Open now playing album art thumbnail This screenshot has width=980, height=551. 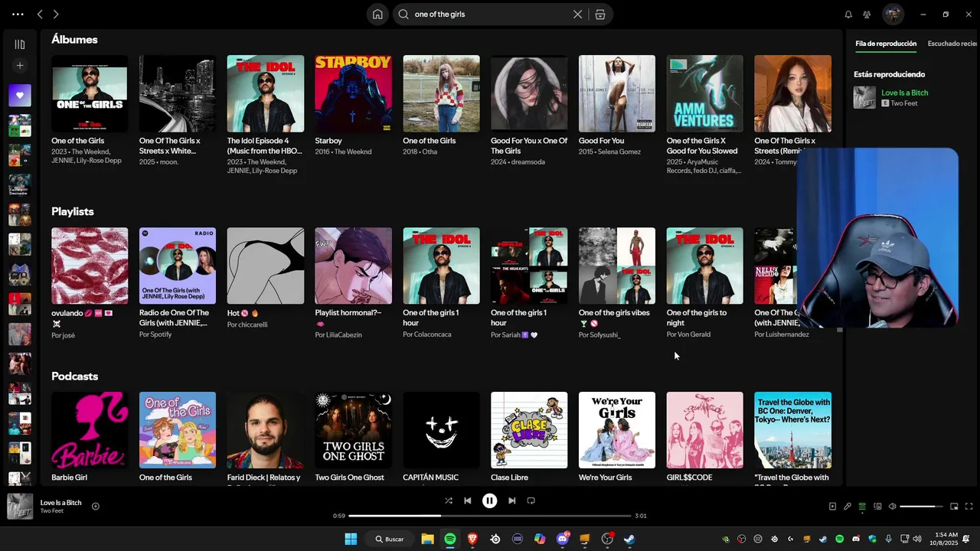pyautogui.click(x=20, y=506)
